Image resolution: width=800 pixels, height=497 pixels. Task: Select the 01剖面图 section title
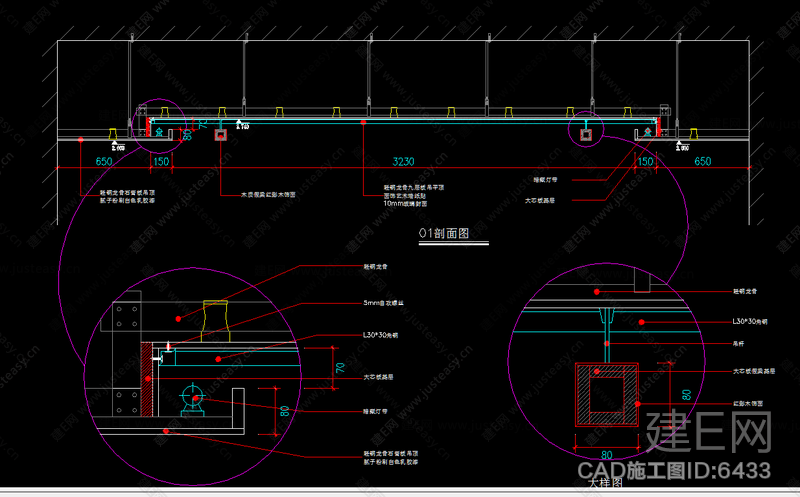(x=444, y=233)
